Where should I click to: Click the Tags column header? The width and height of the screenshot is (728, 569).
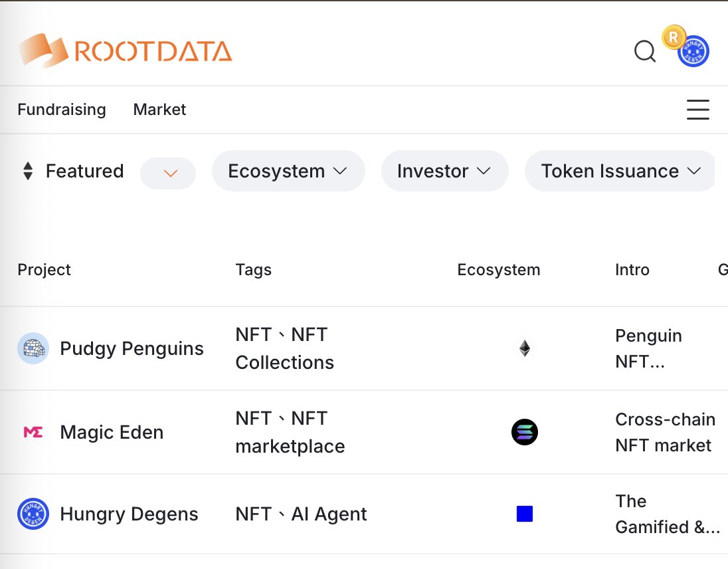coord(253,270)
